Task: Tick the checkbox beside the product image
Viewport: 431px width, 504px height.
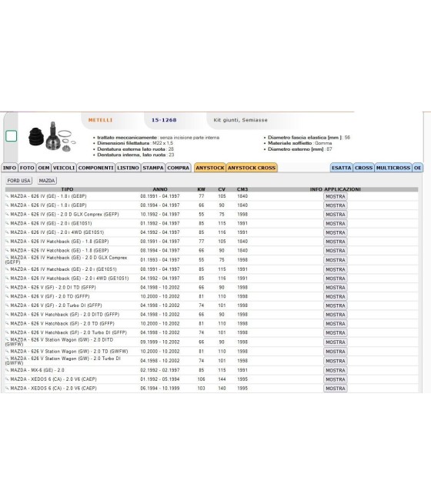Action: click(12, 136)
